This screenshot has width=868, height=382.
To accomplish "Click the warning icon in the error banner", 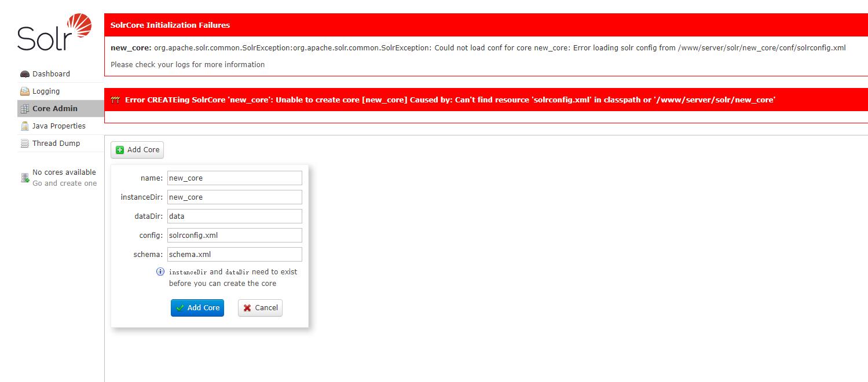I will click(115, 99).
